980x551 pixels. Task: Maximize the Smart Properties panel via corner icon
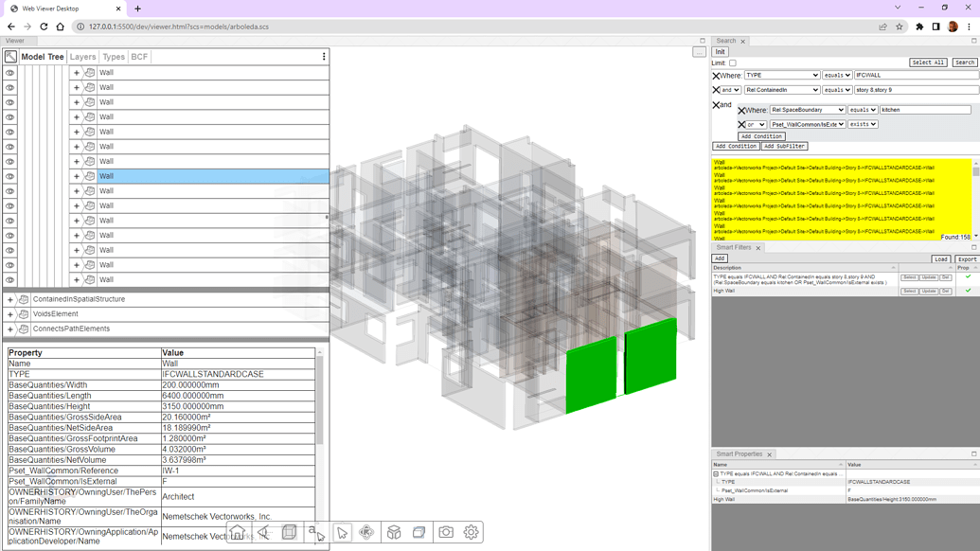pos(973,454)
